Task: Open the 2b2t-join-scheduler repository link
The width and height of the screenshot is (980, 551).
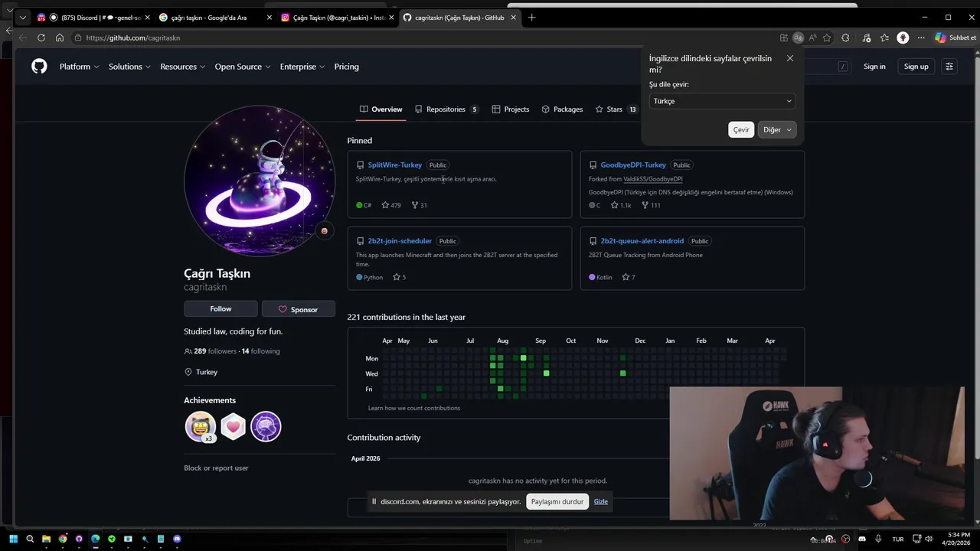Action: pos(400,241)
